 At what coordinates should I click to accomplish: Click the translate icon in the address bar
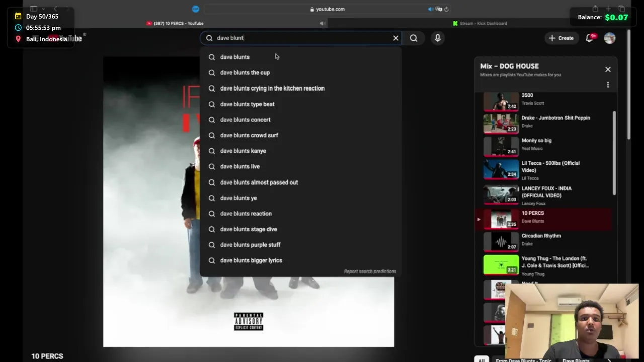(x=439, y=9)
